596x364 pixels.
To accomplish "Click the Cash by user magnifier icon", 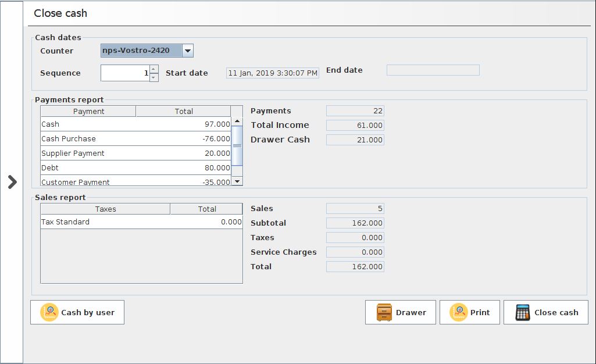I will [49, 312].
